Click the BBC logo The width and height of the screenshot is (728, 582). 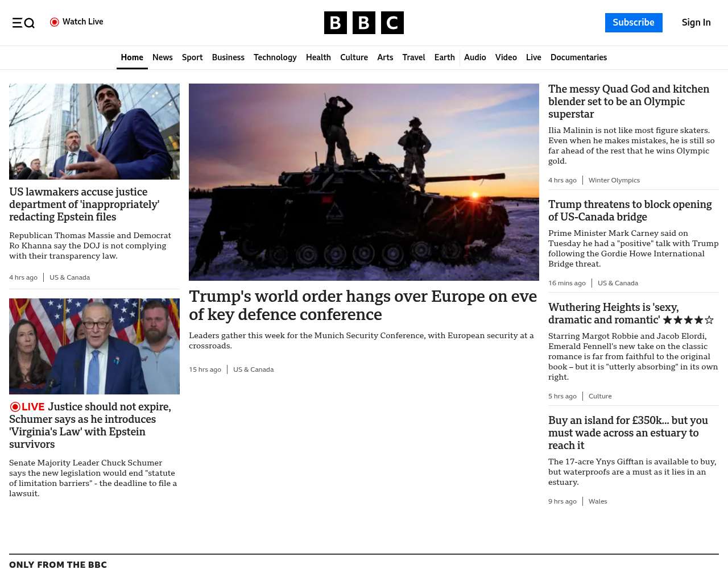363,23
